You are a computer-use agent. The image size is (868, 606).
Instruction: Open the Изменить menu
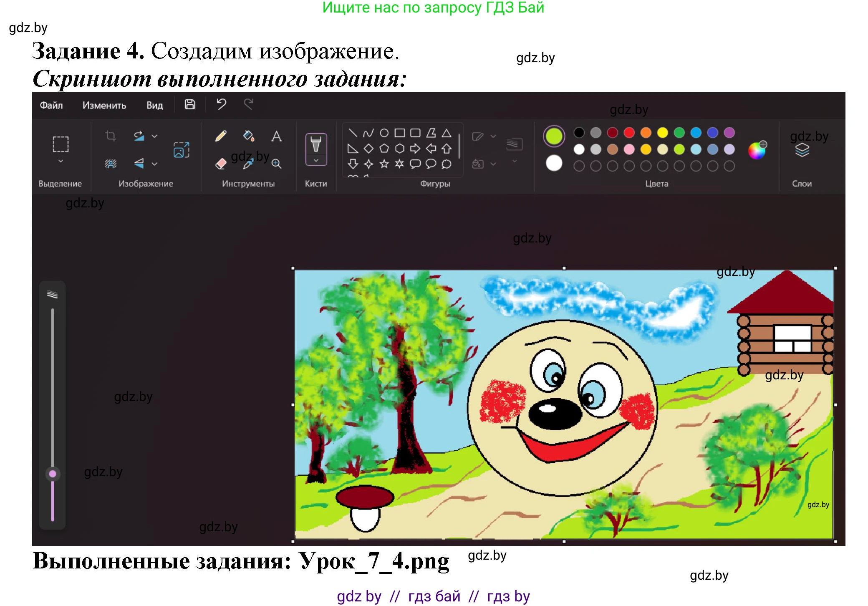[x=104, y=105]
